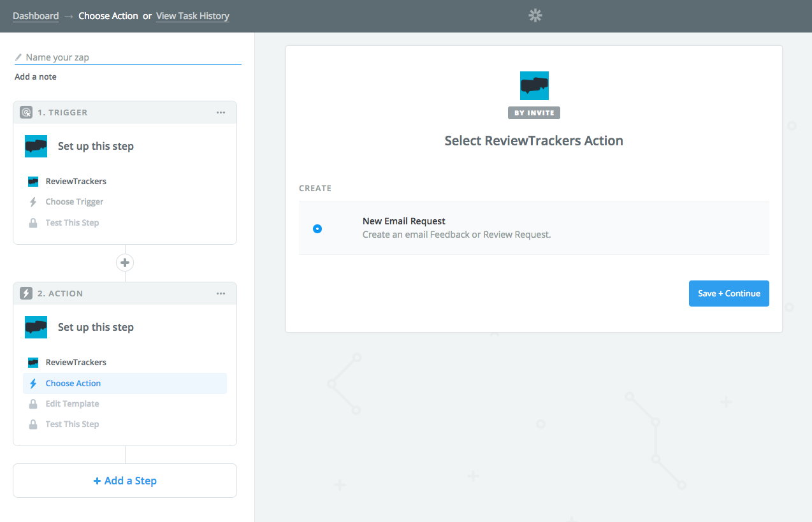The width and height of the screenshot is (812, 522).
Task: Click the plus circle between the two steps
Action: (125, 263)
